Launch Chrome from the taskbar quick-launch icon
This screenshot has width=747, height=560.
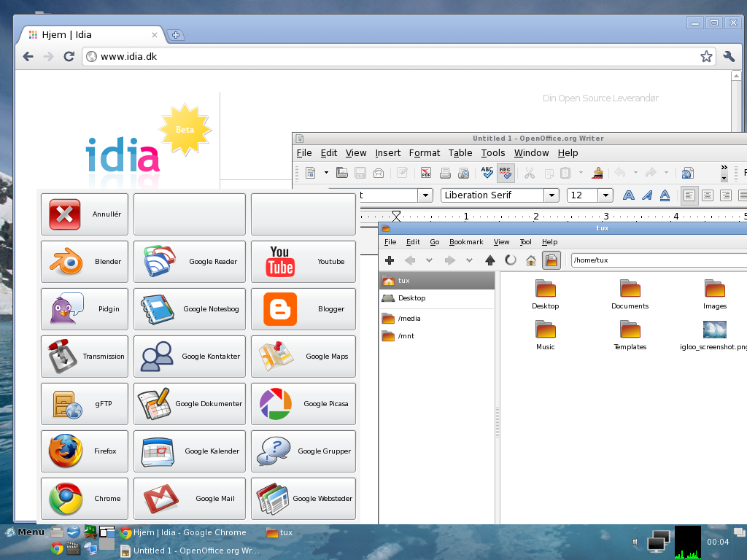point(57,549)
